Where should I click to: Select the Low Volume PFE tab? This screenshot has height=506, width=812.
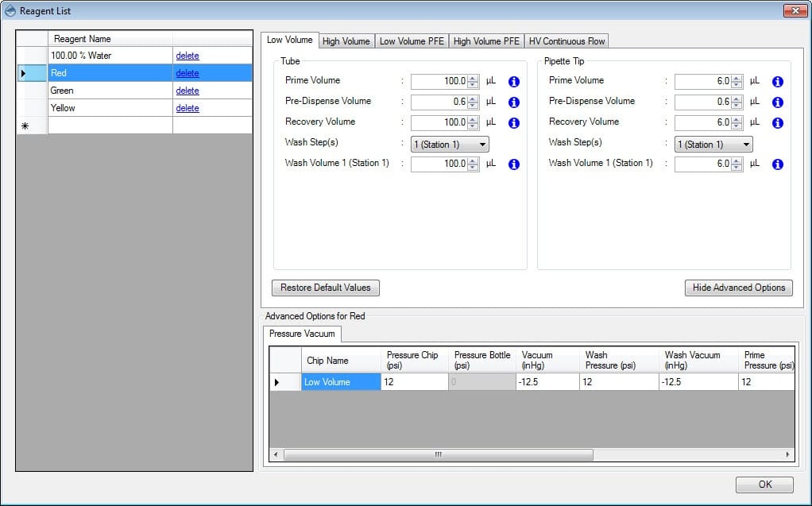click(412, 41)
